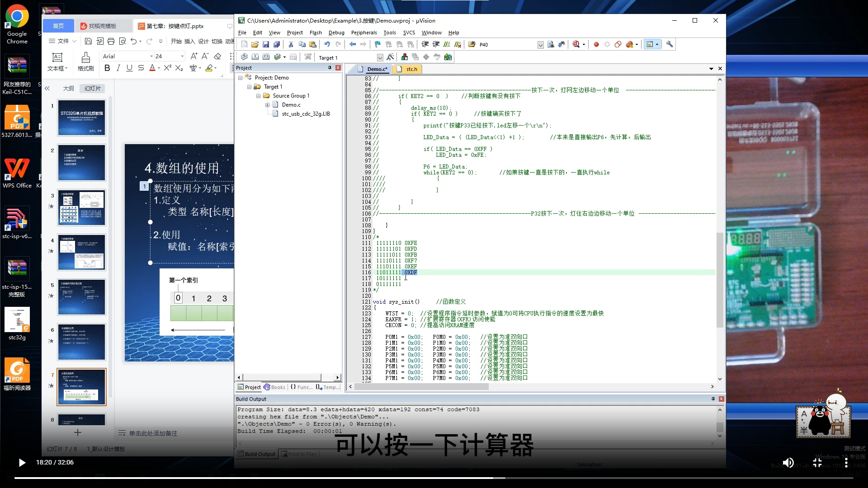868x488 pixels.
Task: Open the window view layout dropdown arrow
Action: coord(657,44)
